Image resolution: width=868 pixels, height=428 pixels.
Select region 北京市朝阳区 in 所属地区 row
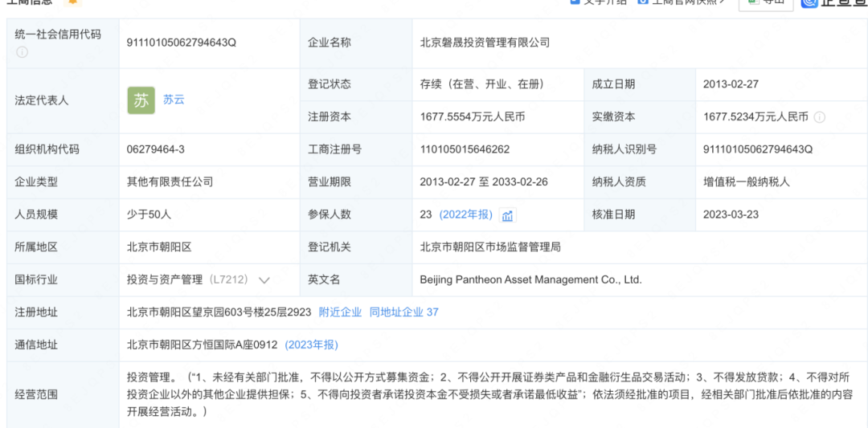point(159,247)
